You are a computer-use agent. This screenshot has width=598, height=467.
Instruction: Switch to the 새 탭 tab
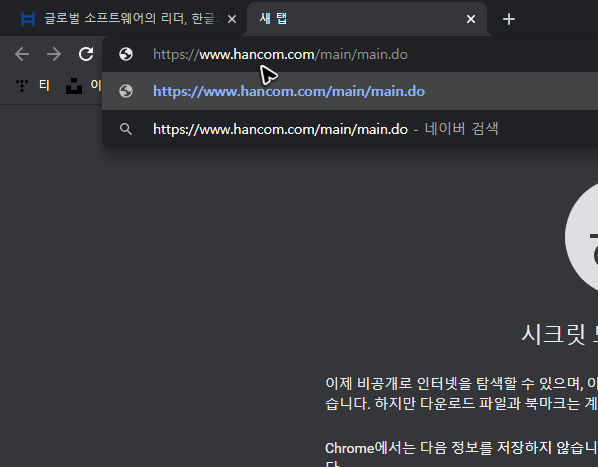[x=366, y=19]
